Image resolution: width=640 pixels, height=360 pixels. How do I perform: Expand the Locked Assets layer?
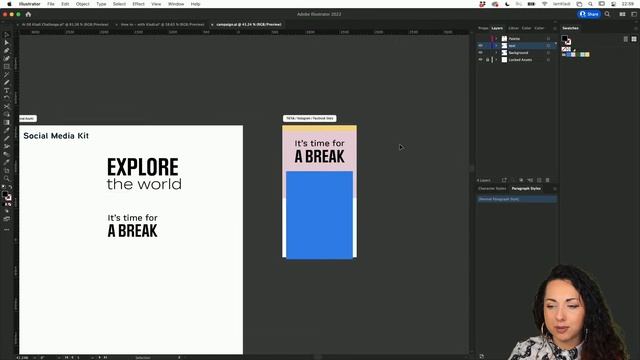click(496, 60)
